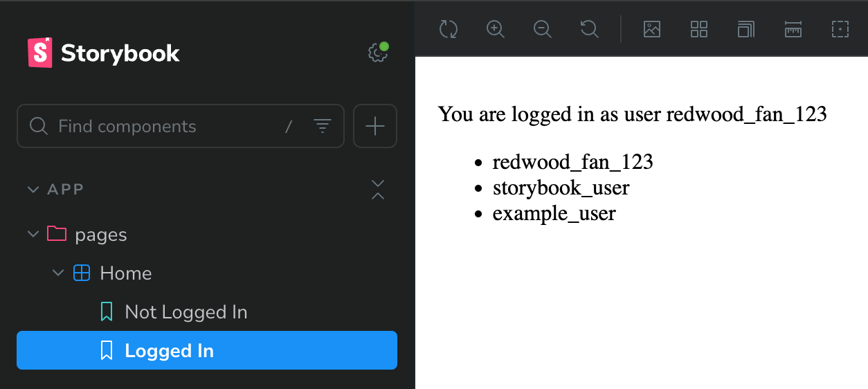Click the expand/collapse all arrows icon

[378, 190]
